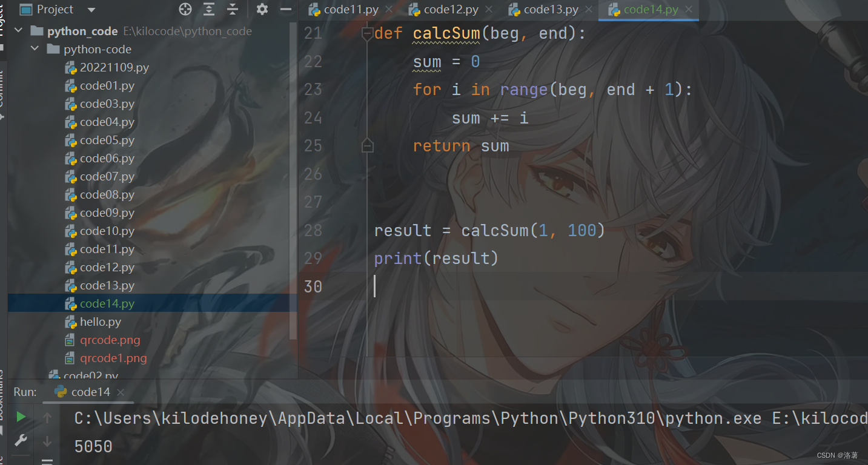Click the range(beg, end + 1) call

592,90
